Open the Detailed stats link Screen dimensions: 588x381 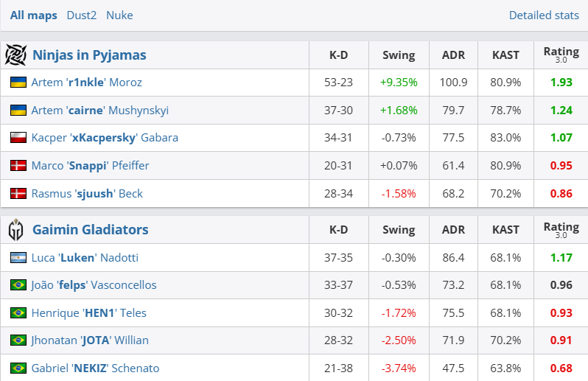coord(544,15)
